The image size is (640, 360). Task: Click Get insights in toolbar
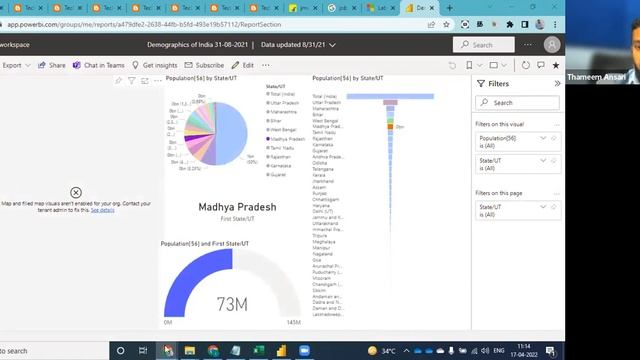(x=155, y=65)
